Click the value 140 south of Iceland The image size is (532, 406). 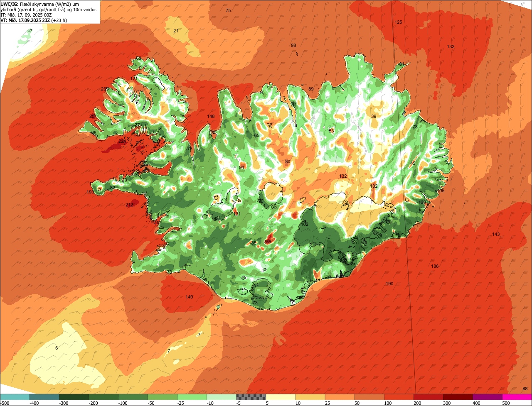(x=189, y=297)
